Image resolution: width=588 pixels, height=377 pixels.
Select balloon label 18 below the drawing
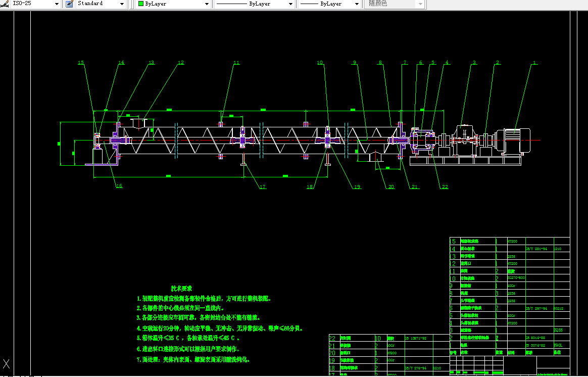[310, 187]
